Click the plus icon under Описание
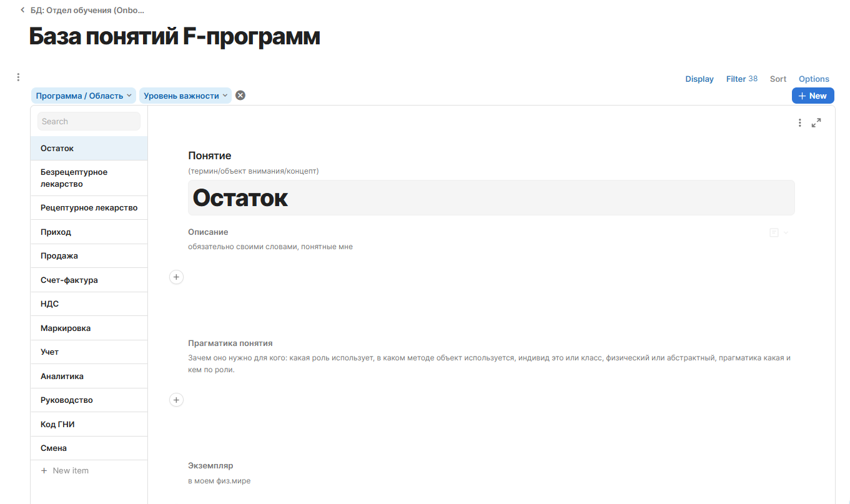Viewport: 850px width, 504px height. click(177, 277)
